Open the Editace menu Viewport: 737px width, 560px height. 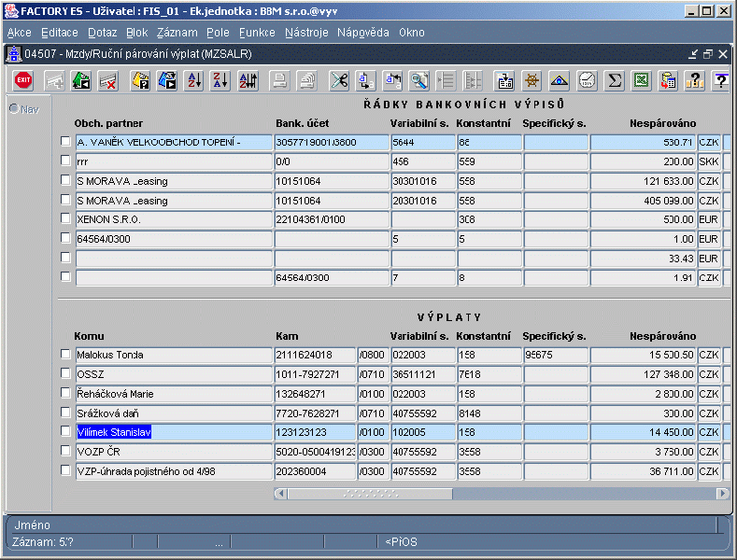pos(60,33)
